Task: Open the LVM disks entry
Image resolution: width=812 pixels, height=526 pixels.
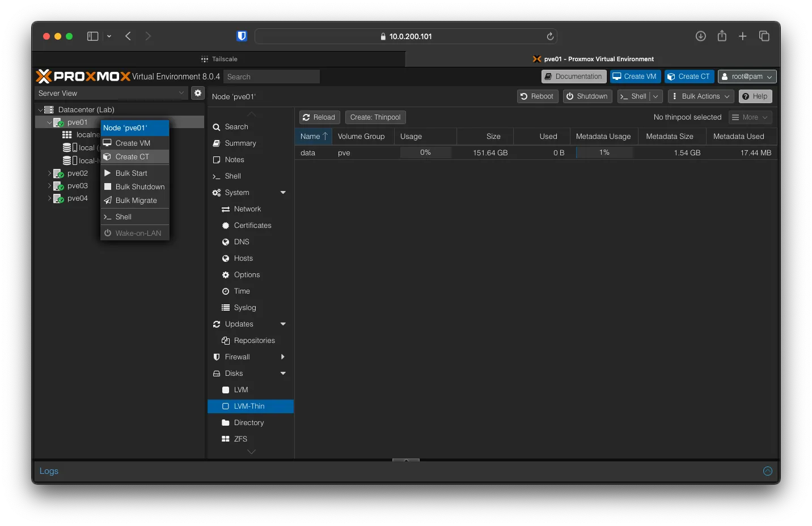Action: (251, 390)
